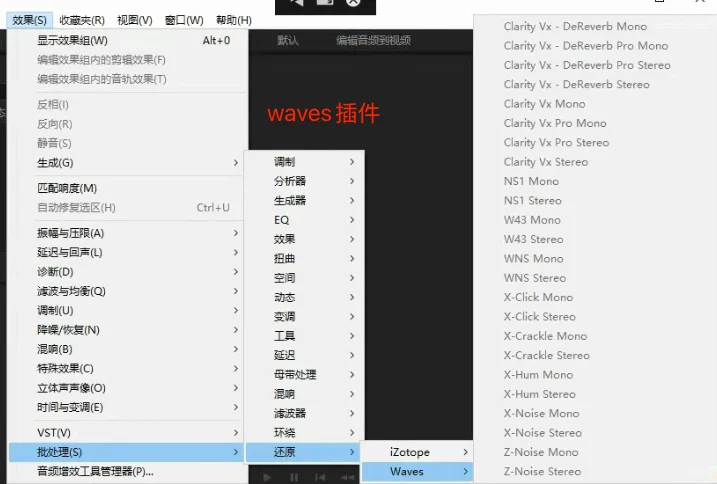Select 显示效果组(W) menu entry

[x=128, y=40]
